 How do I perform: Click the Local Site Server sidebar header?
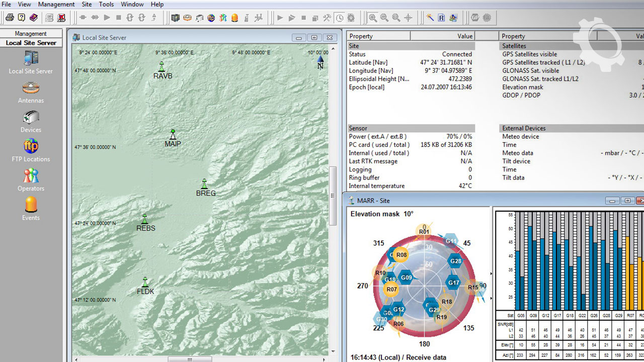[31, 43]
